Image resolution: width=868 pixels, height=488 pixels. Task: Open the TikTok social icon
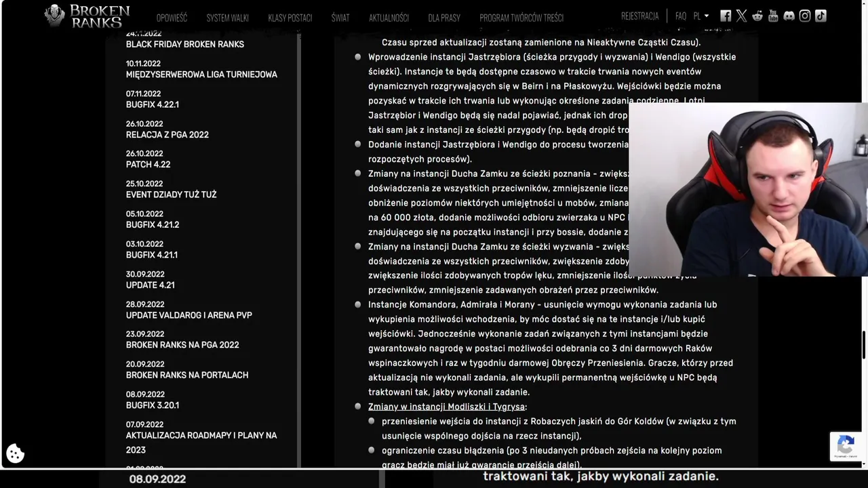tap(821, 16)
